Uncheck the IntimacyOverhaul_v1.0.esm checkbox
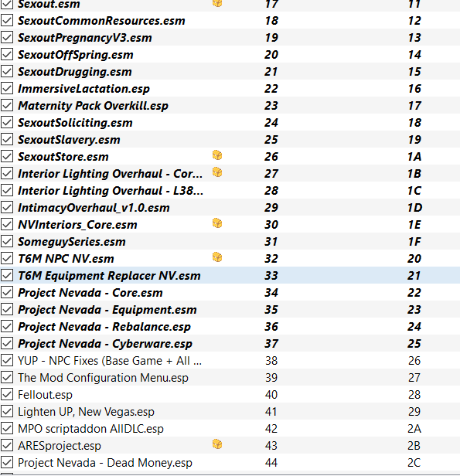The width and height of the screenshot is (460, 476). 7,207
